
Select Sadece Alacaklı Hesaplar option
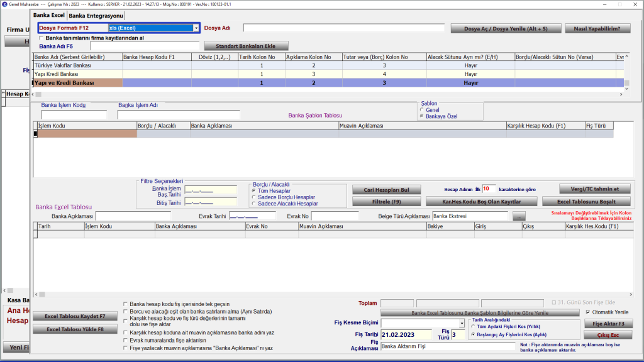[x=254, y=204]
